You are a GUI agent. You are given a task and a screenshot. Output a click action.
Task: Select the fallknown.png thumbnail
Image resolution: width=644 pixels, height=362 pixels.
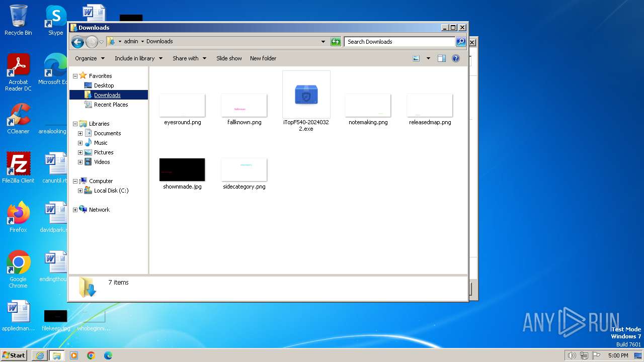coord(244,106)
